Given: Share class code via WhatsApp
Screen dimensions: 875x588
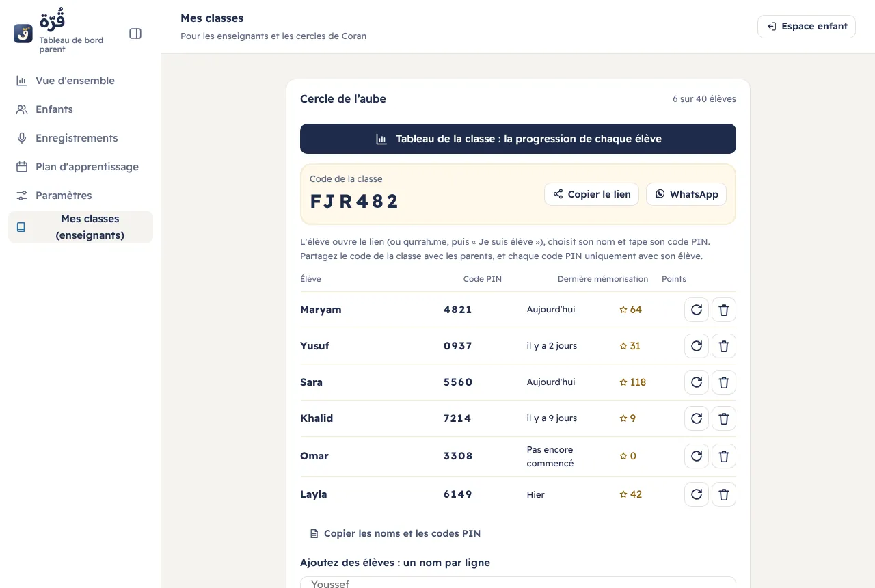Looking at the screenshot, I should pyautogui.click(x=686, y=194).
